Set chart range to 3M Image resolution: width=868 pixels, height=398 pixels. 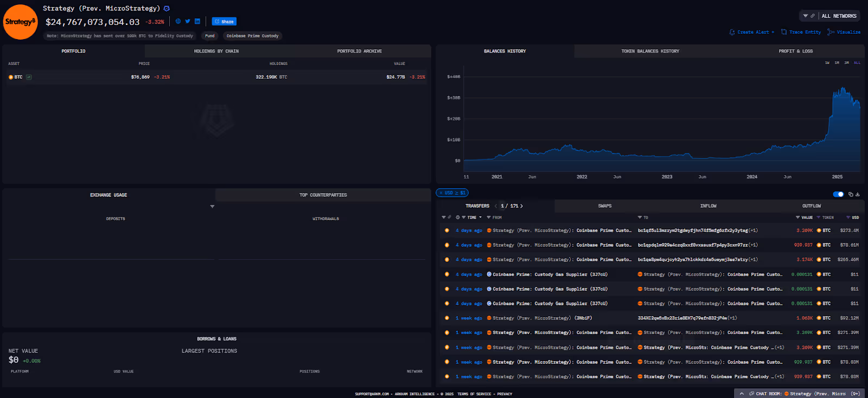(x=846, y=63)
